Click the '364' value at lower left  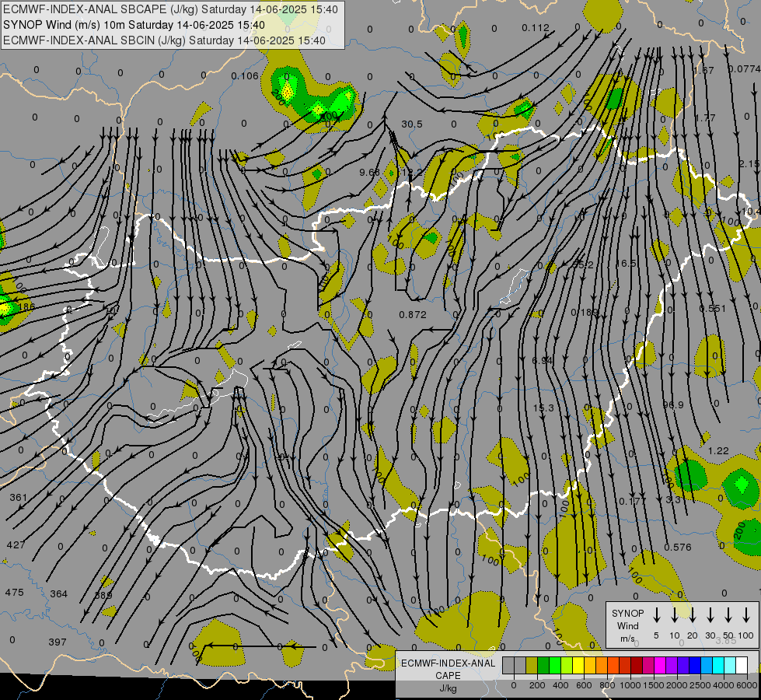pos(59,594)
